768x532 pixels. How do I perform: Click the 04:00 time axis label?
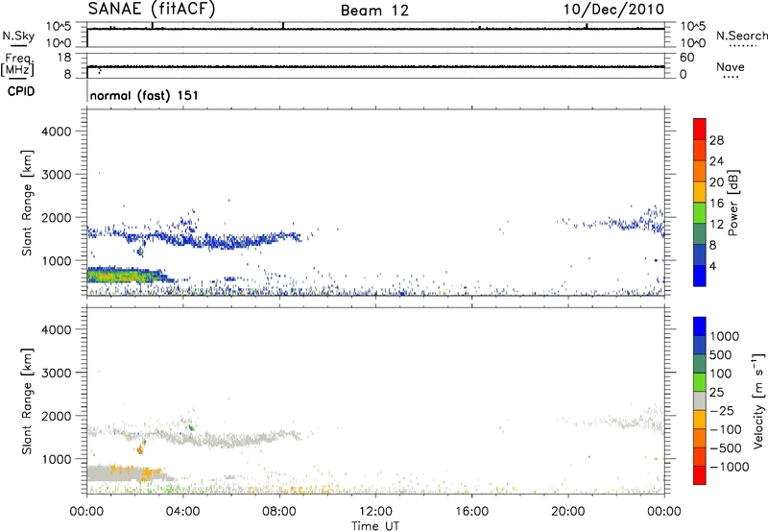[x=183, y=512]
